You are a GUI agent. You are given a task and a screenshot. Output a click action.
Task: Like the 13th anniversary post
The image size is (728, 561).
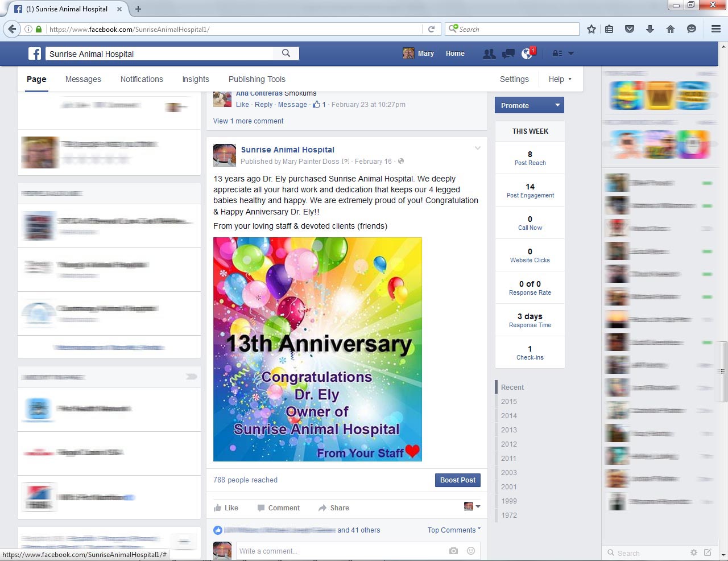(x=226, y=508)
